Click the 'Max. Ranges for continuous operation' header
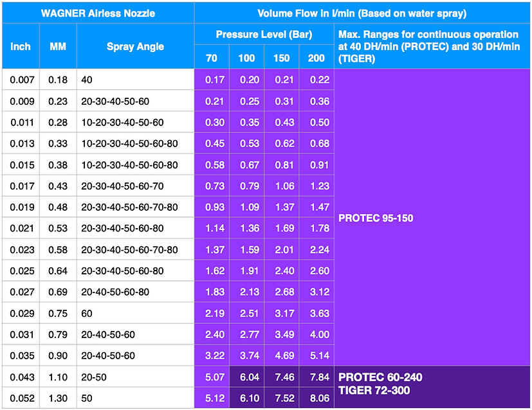Screen dimensions: 532x410 [432, 46]
